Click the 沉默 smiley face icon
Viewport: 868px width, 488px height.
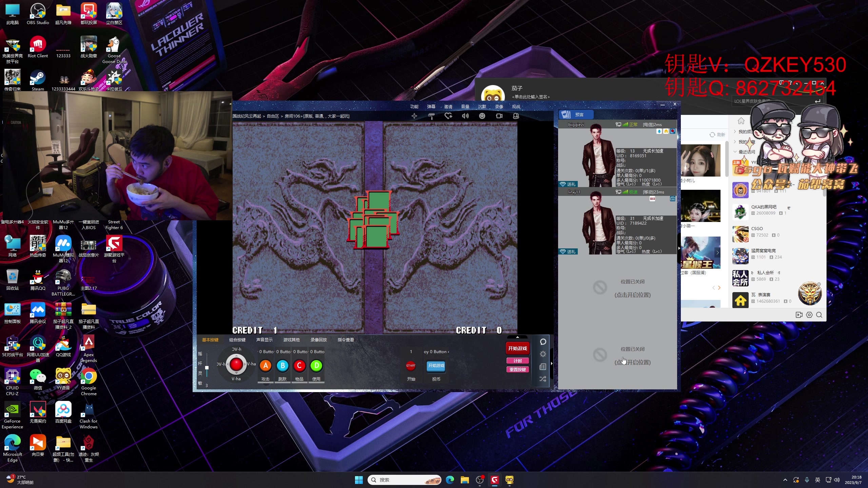[x=482, y=116]
